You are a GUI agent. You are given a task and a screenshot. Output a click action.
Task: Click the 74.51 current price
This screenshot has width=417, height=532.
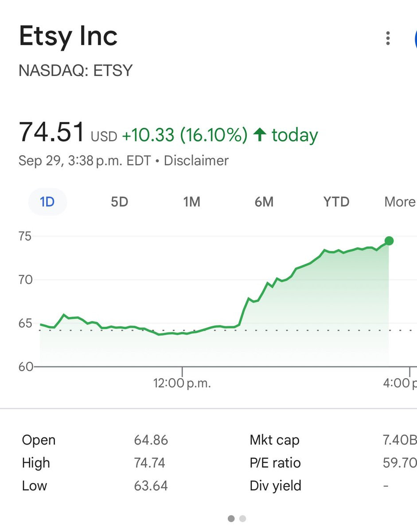(x=51, y=132)
